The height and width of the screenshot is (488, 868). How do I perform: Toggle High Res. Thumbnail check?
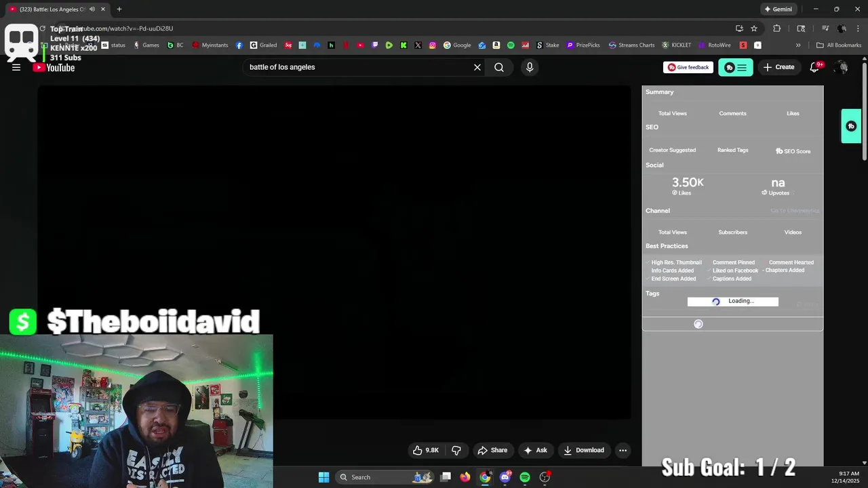point(674,262)
